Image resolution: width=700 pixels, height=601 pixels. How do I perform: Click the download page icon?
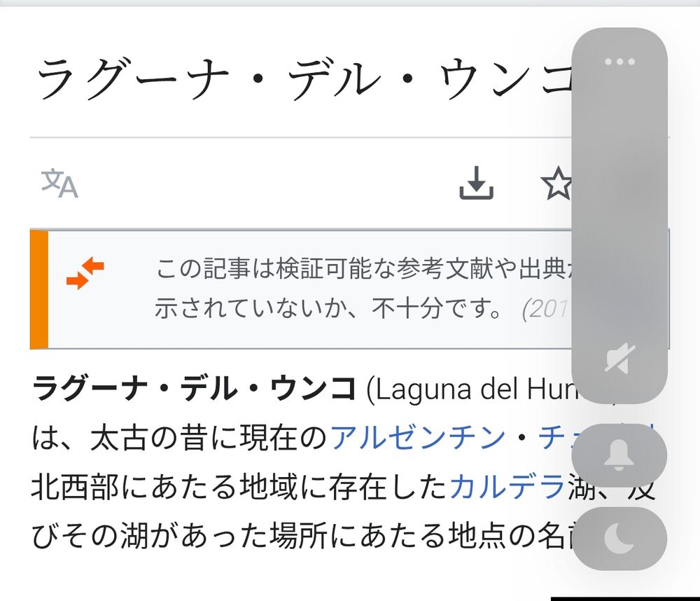pos(476,183)
